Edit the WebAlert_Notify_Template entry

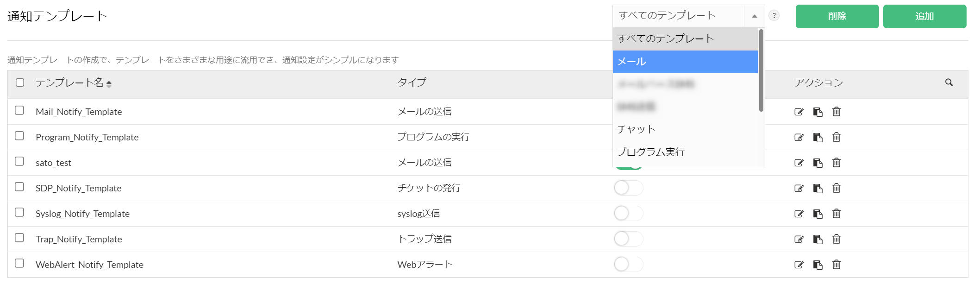tap(799, 265)
